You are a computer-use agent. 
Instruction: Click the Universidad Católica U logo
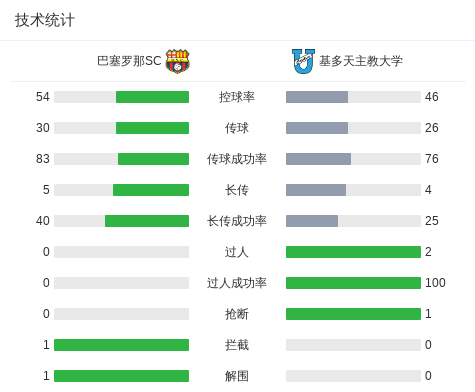coord(303,61)
